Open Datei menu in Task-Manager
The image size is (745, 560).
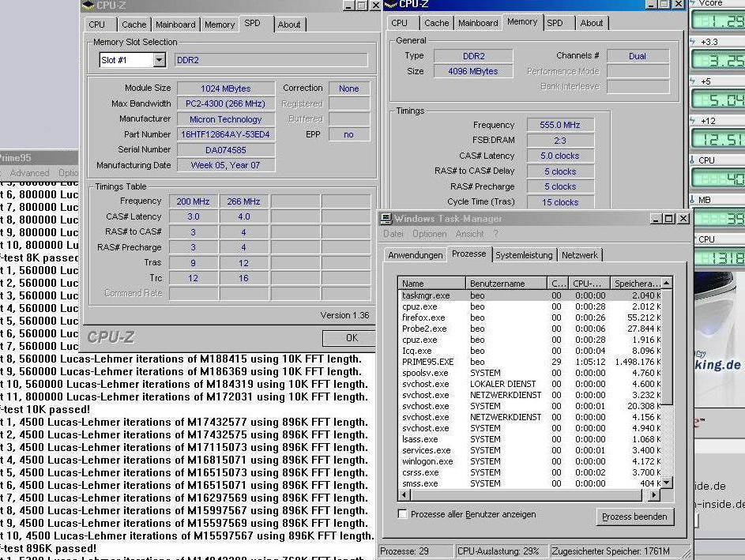coord(393,234)
